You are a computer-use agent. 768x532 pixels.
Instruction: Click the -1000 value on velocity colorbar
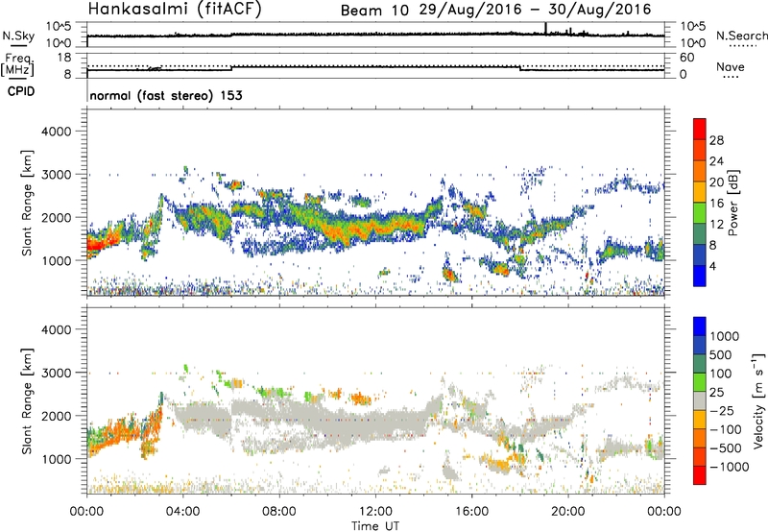coord(729,467)
